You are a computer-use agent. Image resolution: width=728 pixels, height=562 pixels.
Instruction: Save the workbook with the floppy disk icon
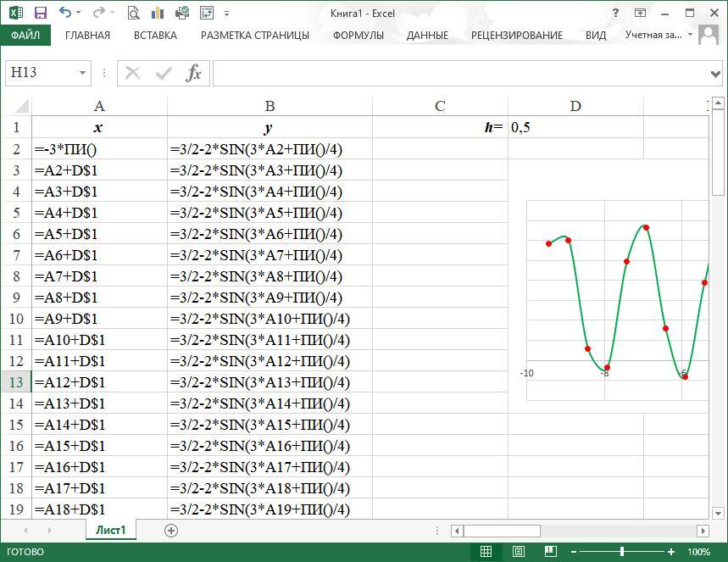point(41,13)
